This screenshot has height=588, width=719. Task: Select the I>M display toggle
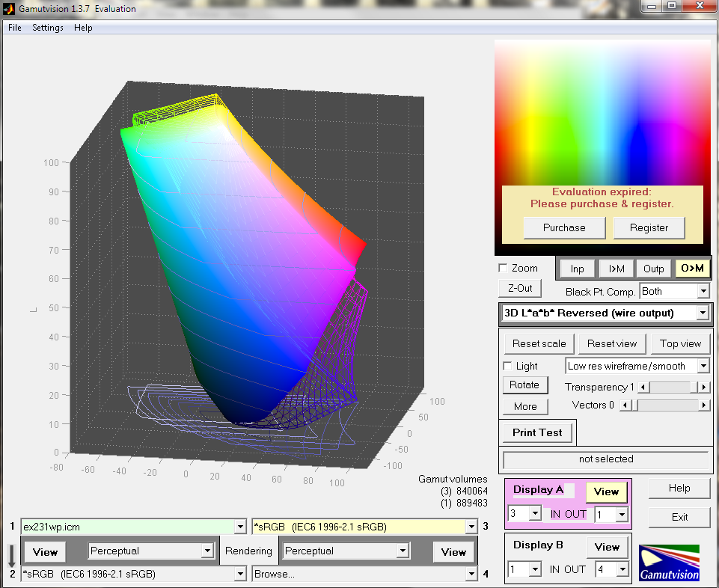coord(616,269)
